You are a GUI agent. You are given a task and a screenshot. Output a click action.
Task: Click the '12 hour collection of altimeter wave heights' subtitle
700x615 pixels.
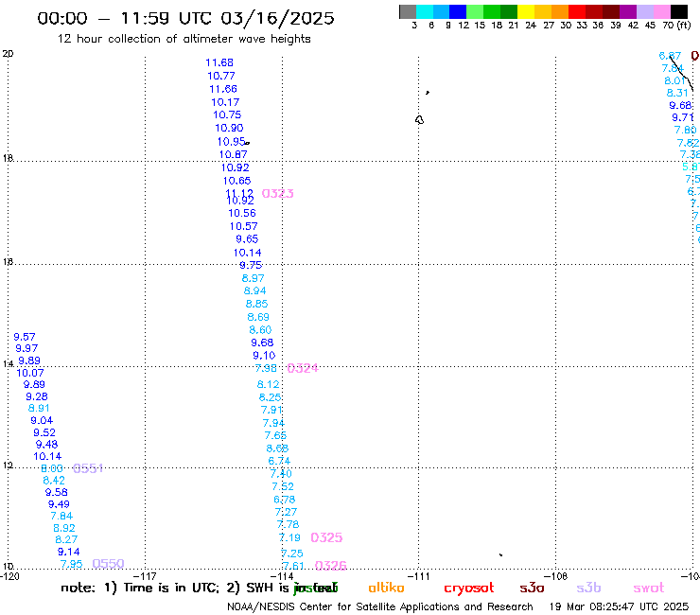184,39
